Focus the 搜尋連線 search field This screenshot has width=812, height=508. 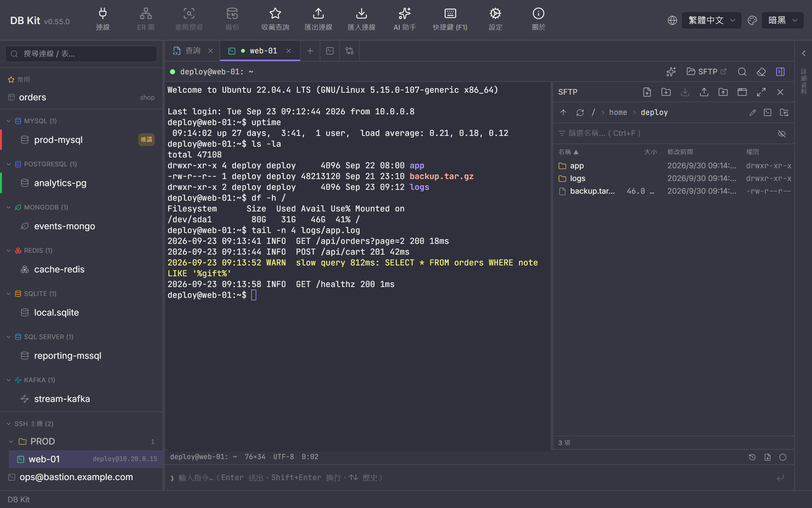pyautogui.click(x=81, y=54)
